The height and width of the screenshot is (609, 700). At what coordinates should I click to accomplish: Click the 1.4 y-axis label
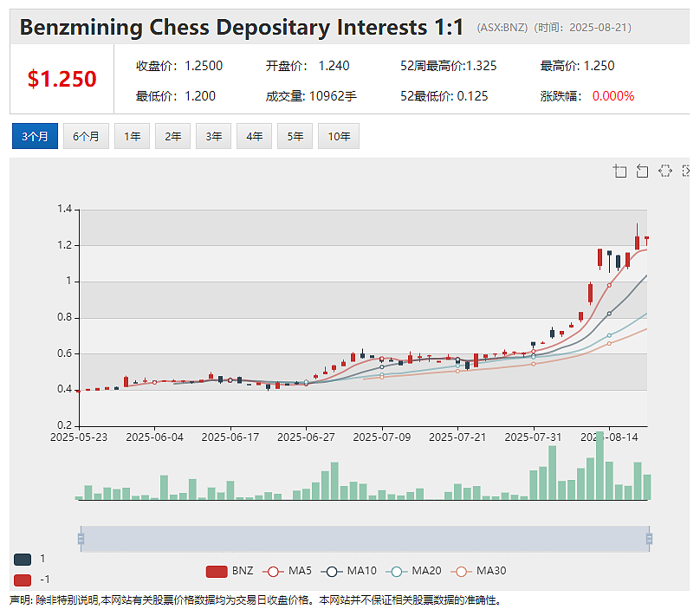pos(64,209)
